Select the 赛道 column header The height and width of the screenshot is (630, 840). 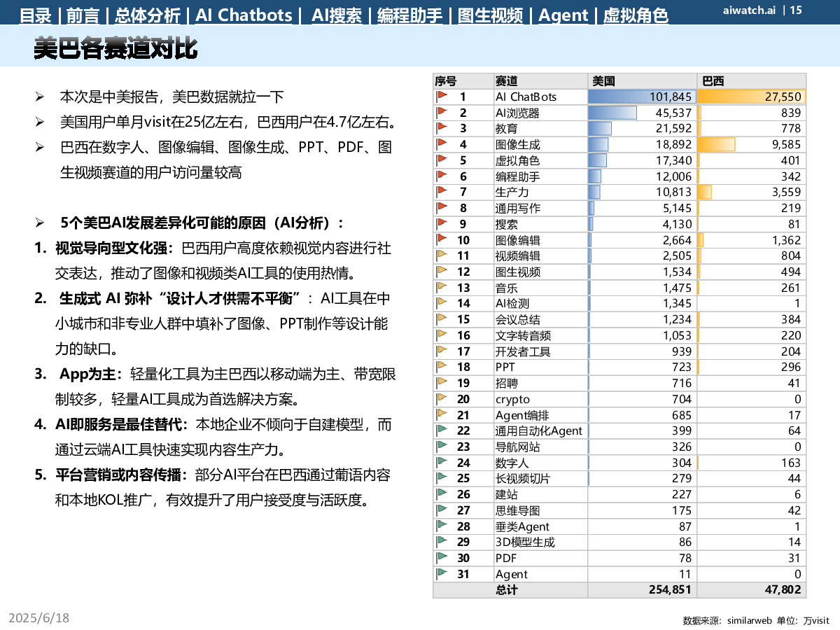[x=540, y=81]
